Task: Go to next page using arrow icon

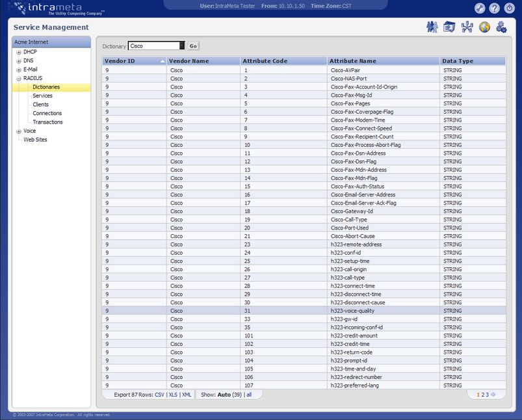Action: (493, 395)
